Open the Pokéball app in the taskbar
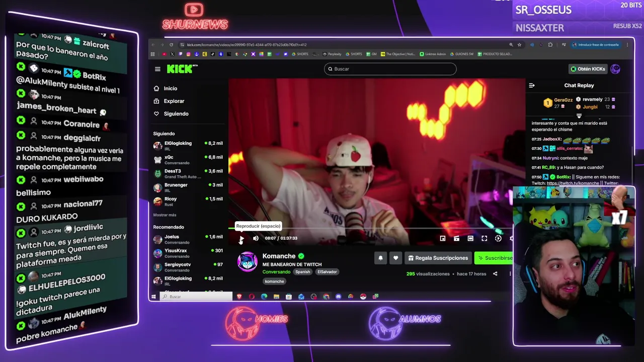The image size is (644, 362). point(363,297)
